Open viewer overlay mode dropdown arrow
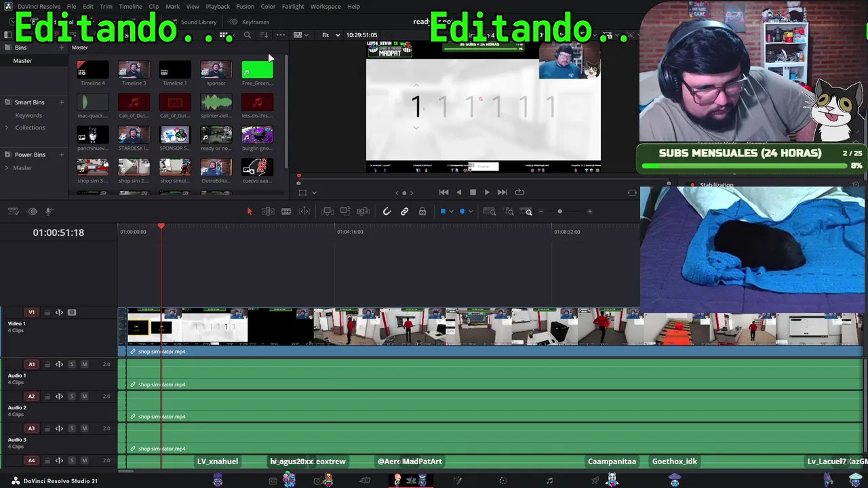The height and width of the screenshot is (488, 868). click(x=314, y=193)
